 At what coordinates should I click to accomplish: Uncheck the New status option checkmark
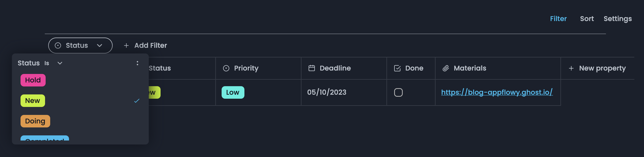tap(137, 101)
